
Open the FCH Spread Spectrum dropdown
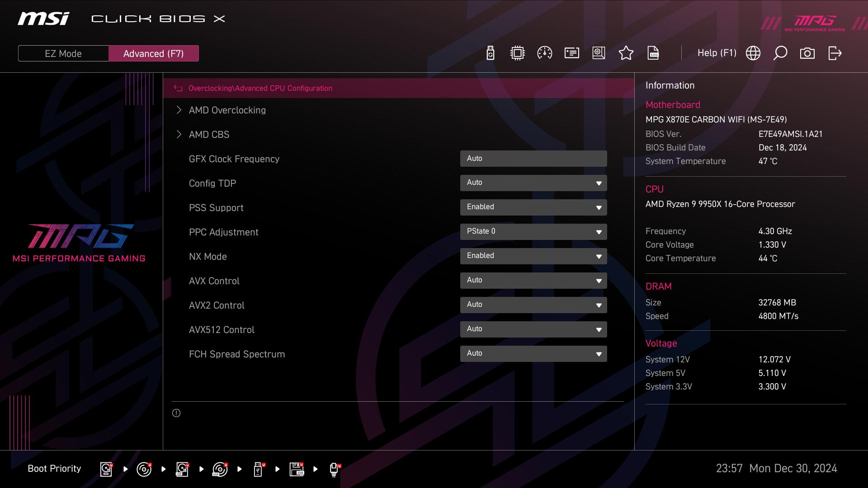coord(533,354)
